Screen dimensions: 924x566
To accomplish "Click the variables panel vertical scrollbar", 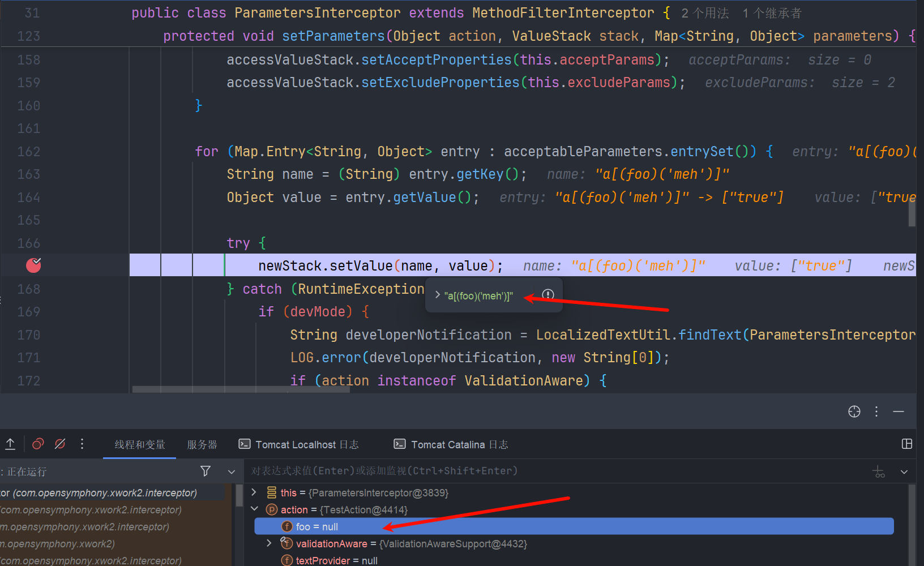I will (911, 525).
